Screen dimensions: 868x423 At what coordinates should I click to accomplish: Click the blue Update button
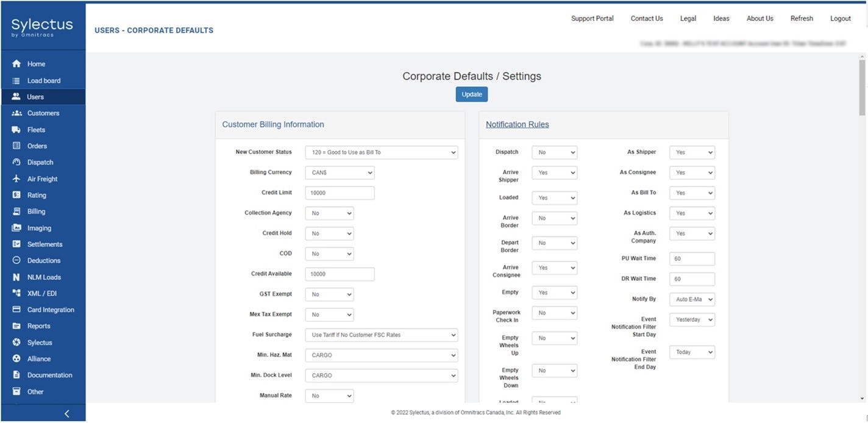pyautogui.click(x=472, y=94)
